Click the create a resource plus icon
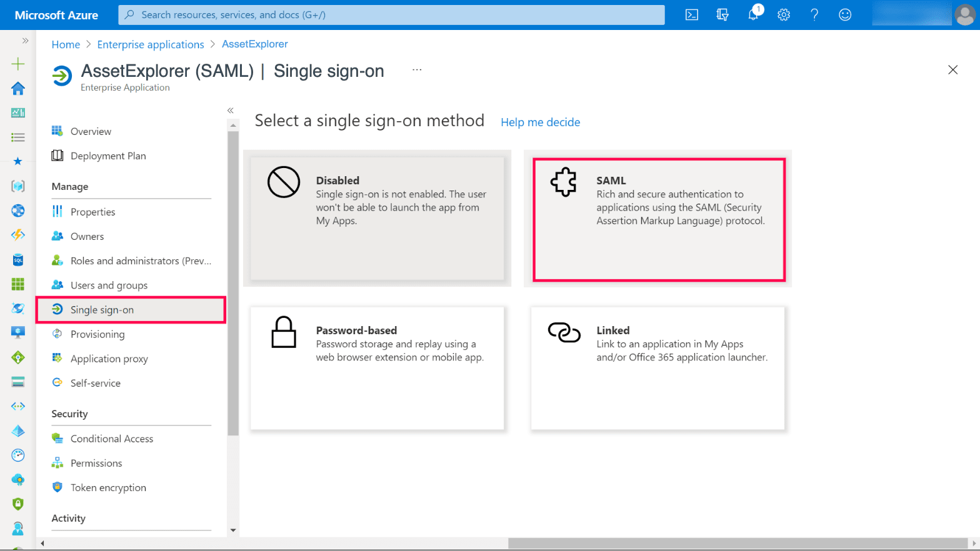Screen dimensions: 980x551 [x=18, y=64]
